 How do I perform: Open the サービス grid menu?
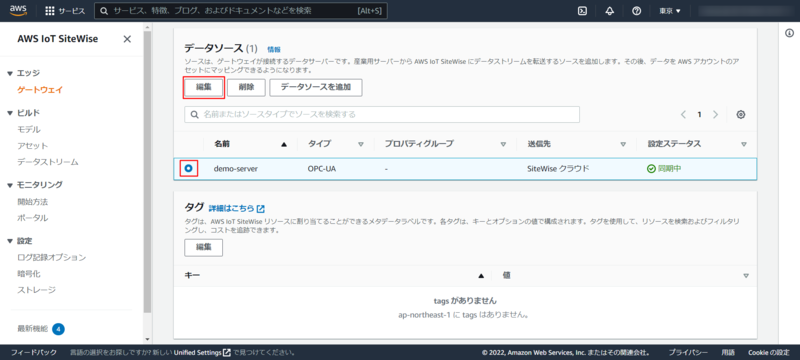pyautogui.click(x=65, y=11)
